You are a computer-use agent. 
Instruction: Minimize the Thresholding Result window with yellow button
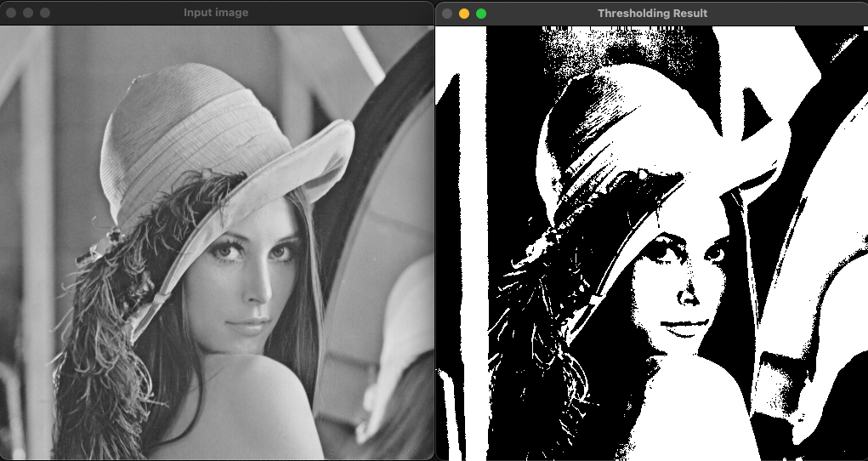pyautogui.click(x=464, y=14)
